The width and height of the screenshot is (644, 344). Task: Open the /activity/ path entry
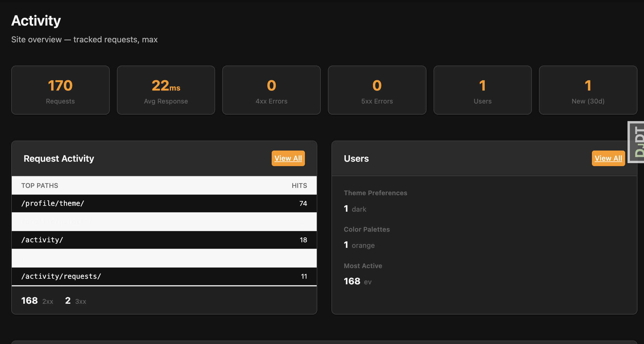click(x=164, y=240)
